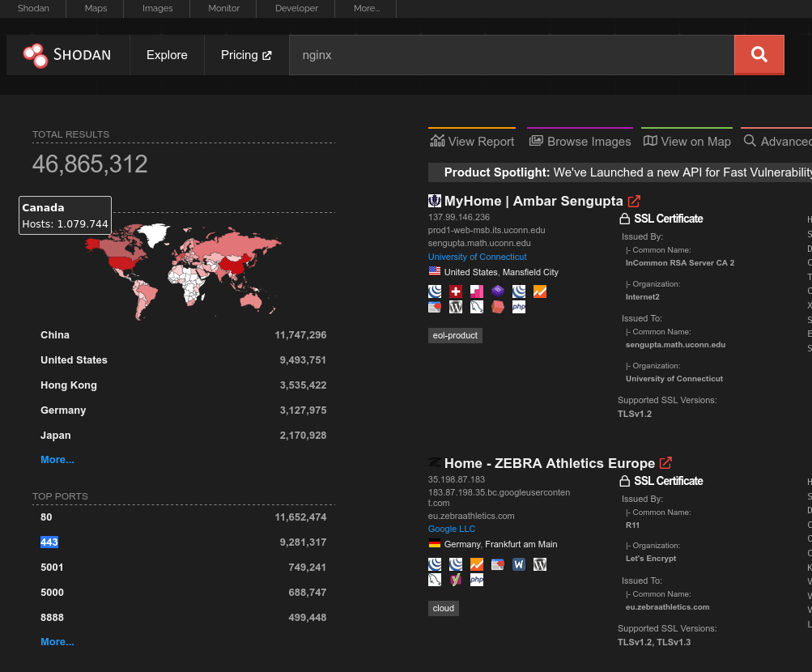
Task: Click blue W icon under ZEBRA result
Action: pos(518,564)
